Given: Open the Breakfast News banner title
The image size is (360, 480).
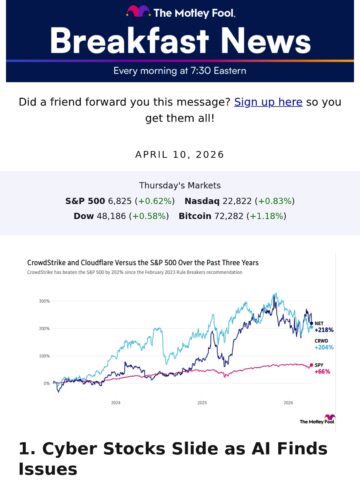Looking at the screenshot, I should pos(180,41).
